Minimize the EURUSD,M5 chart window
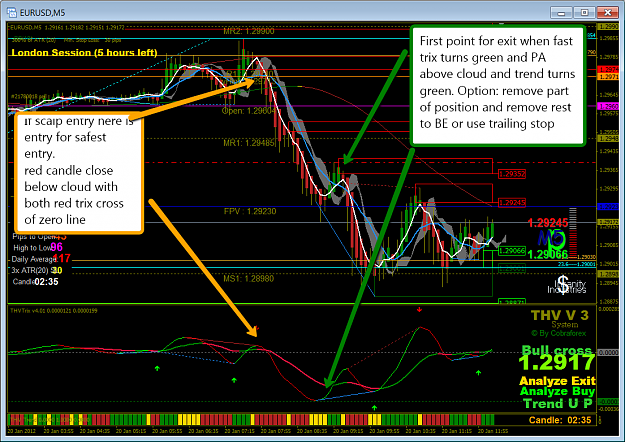Viewport: 625px width, 442px height. 561,13
